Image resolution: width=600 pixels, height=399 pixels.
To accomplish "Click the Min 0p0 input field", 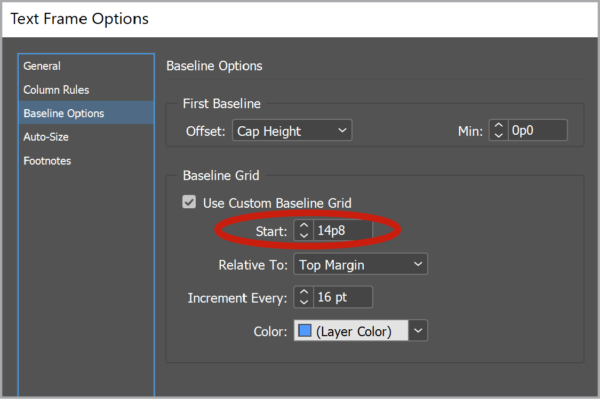I will (538, 130).
